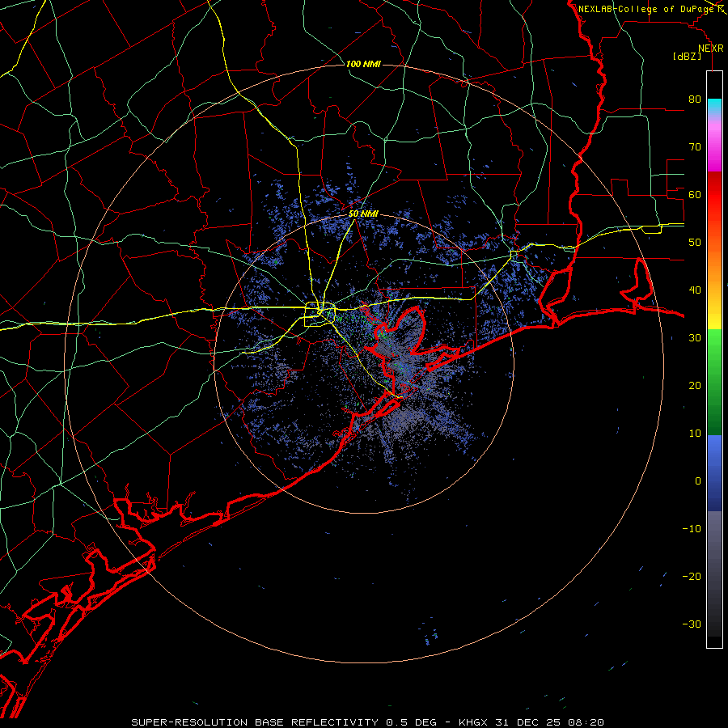Click the orange segment of the color bar

(x=714, y=265)
